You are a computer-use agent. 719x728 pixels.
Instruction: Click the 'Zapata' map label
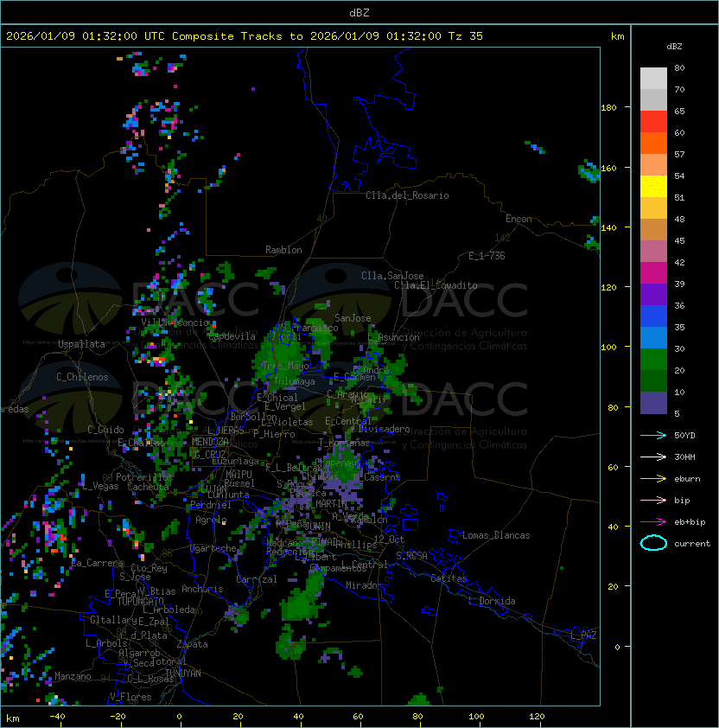pos(192,644)
